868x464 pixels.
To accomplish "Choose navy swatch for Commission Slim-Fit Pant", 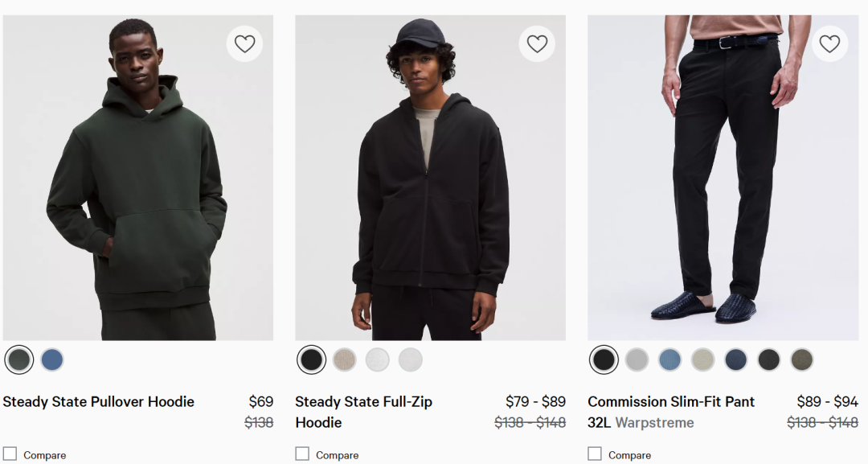I will 736,359.
